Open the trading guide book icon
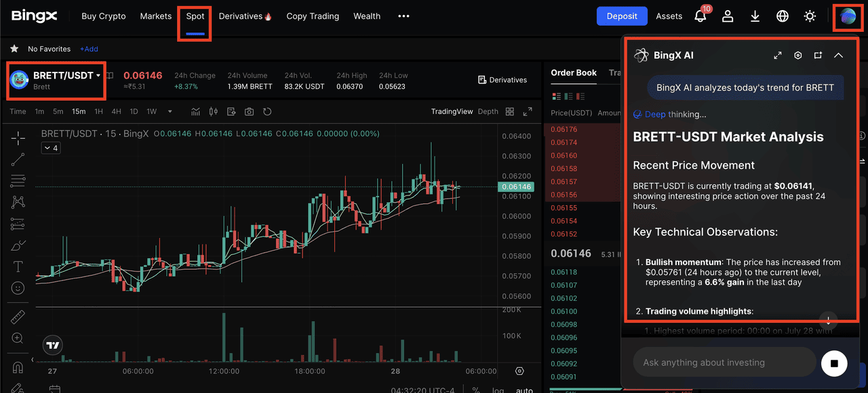 [110, 76]
